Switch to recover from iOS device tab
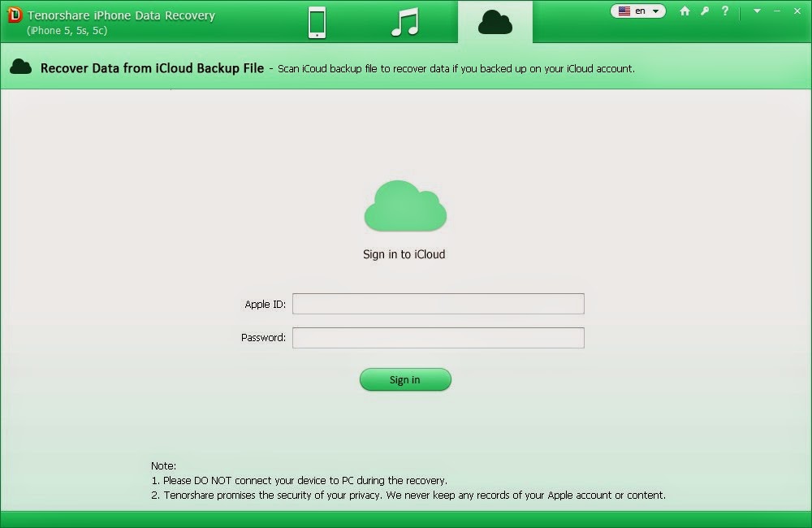Screen dimensions: 812x528 317,22
